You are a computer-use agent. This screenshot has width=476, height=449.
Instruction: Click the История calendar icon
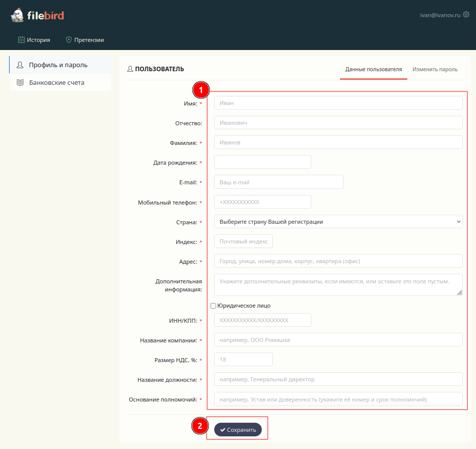[21, 40]
